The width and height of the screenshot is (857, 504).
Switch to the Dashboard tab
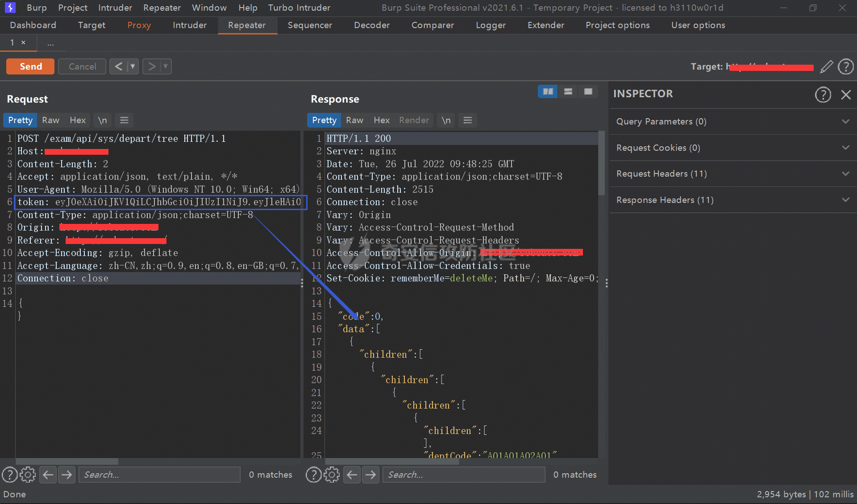point(33,25)
